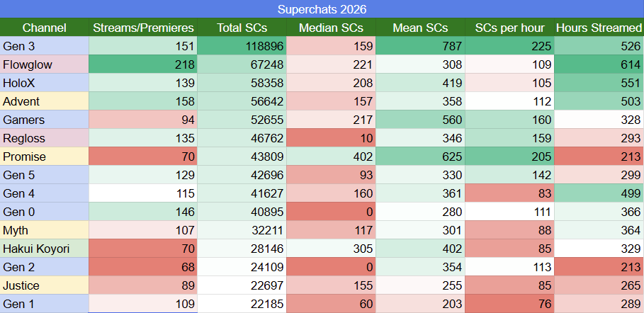Select HoloX hours streamed value 551
The image size is (644, 313).
pyautogui.click(x=599, y=83)
